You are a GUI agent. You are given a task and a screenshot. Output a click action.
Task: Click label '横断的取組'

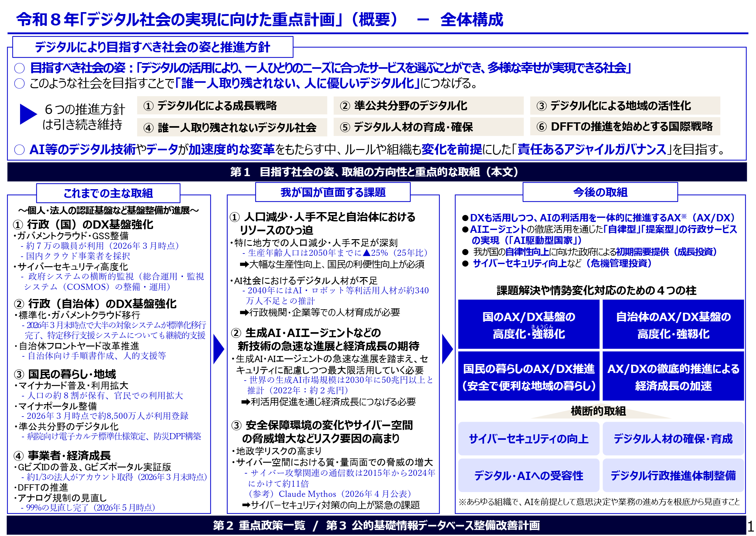598,411
